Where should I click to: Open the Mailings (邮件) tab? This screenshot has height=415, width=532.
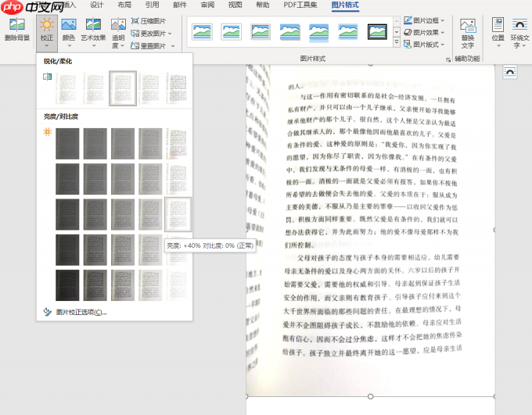180,5
